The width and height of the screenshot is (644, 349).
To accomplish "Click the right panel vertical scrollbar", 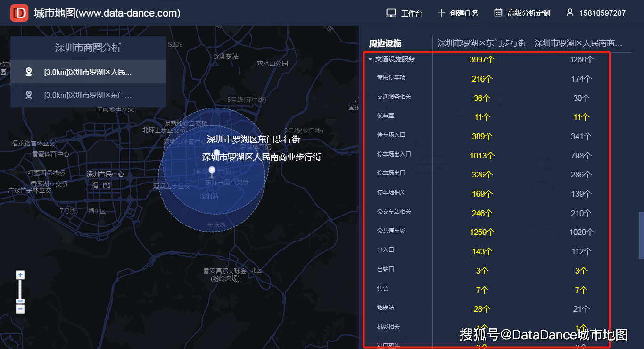I will [x=641, y=235].
